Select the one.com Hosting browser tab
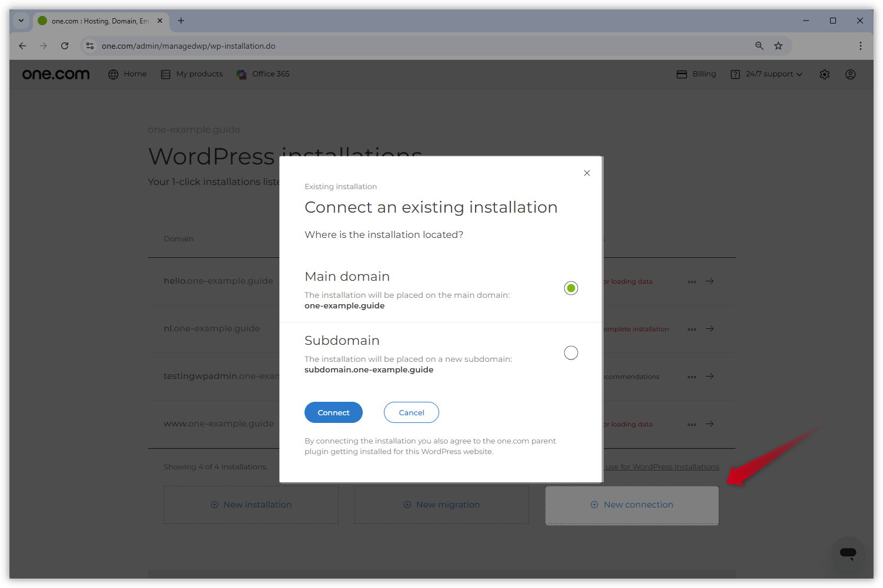 click(100, 21)
